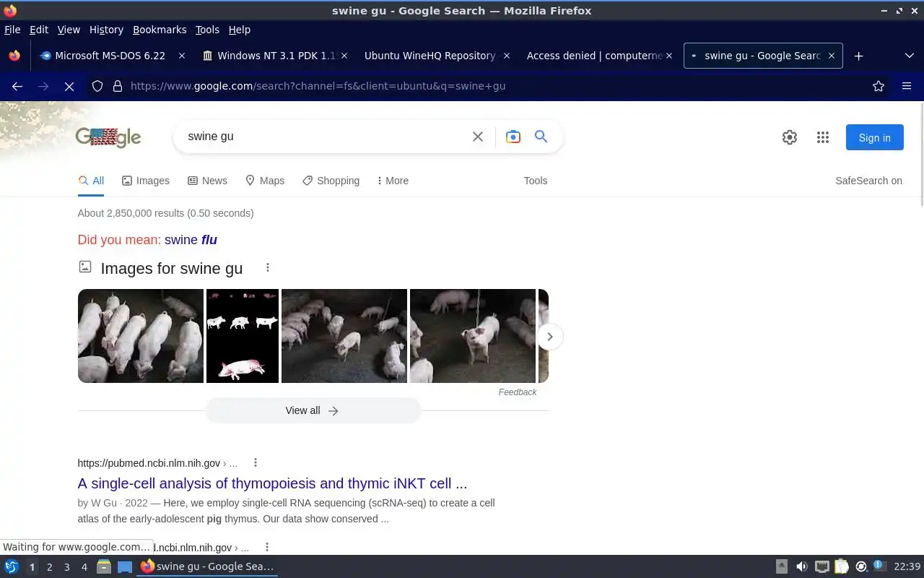
Task: Open the Bookmarks menu
Action: pos(160,30)
